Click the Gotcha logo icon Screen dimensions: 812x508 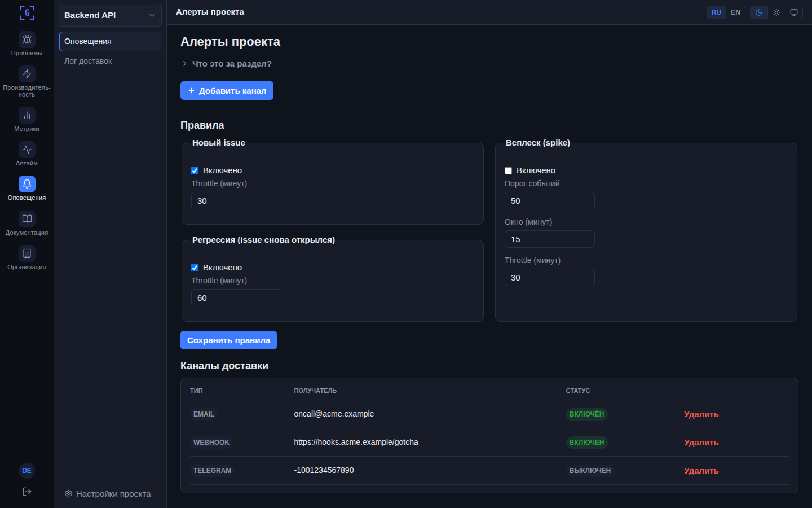(x=27, y=12)
